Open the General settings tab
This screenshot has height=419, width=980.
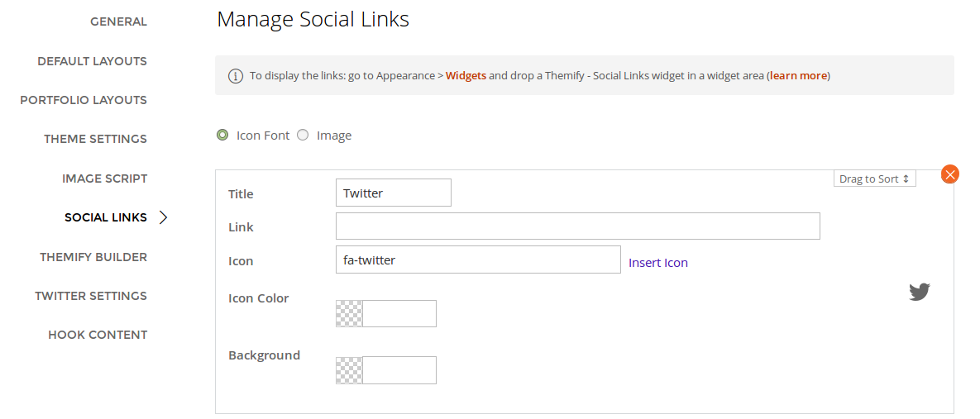118,21
